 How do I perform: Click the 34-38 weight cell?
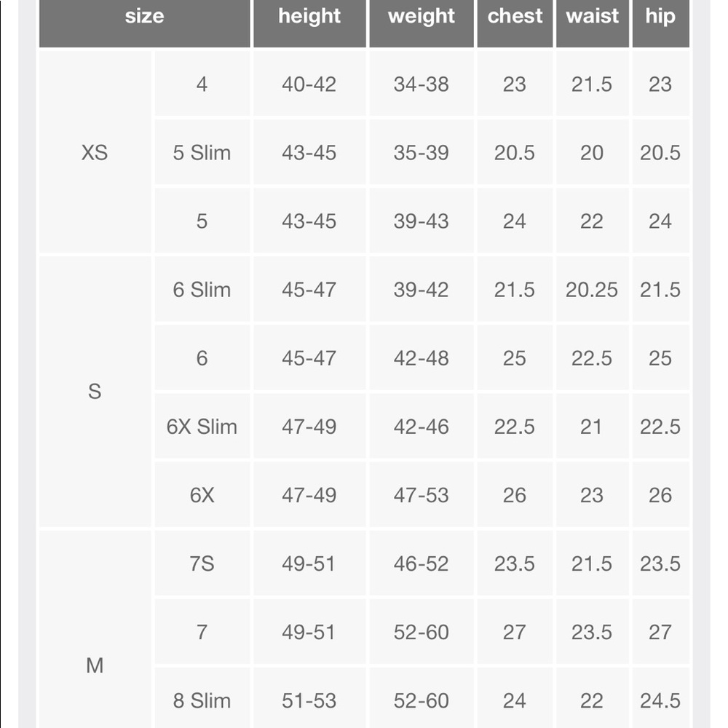click(x=421, y=84)
